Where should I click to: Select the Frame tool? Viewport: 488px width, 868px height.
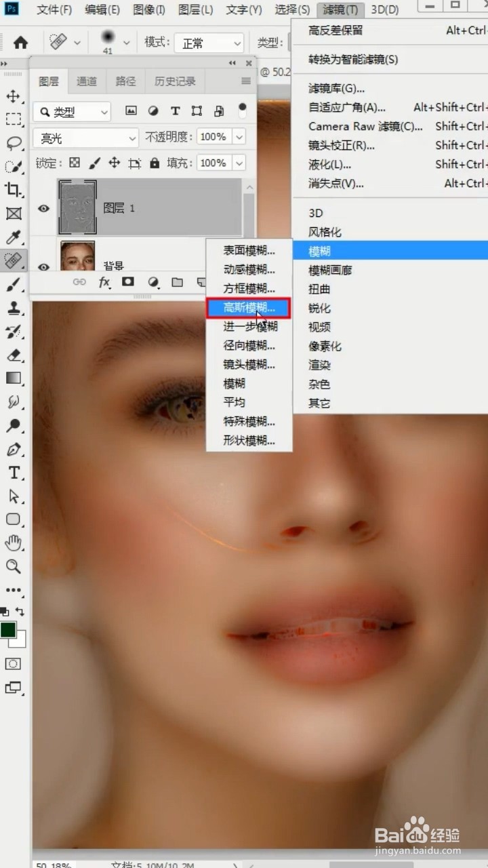[x=13, y=214]
